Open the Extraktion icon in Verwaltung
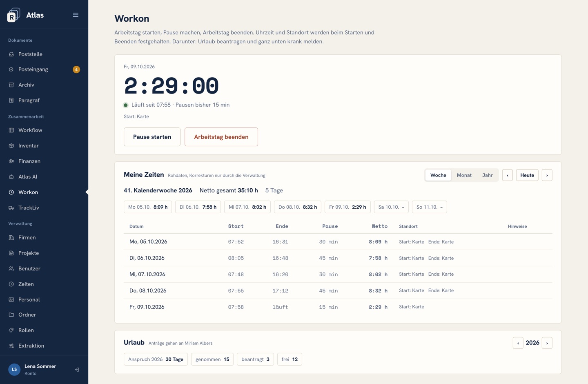The image size is (588, 384). [x=11, y=346]
